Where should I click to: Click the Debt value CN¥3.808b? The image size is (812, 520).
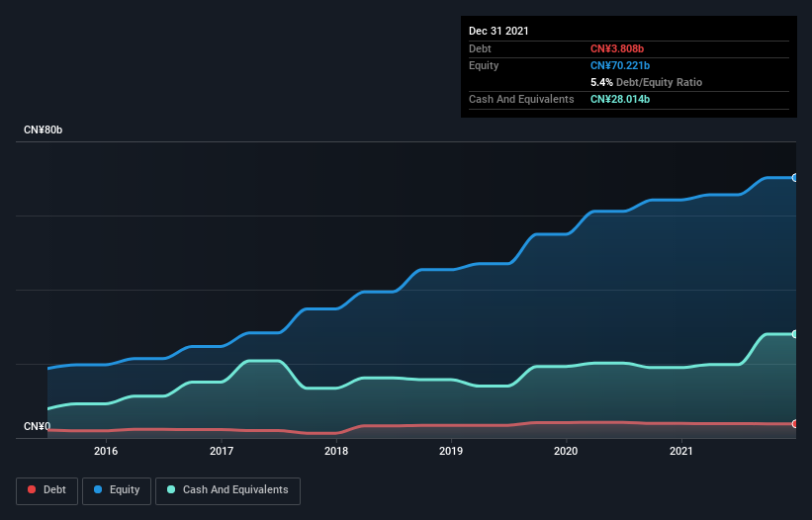tap(617, 48)
